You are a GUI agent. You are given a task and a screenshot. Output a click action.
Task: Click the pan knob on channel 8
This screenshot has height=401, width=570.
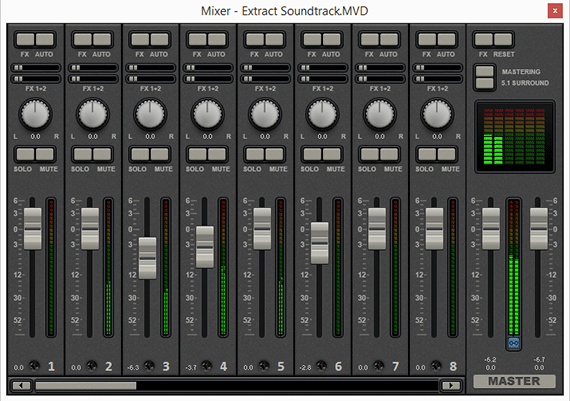(437, 114)
